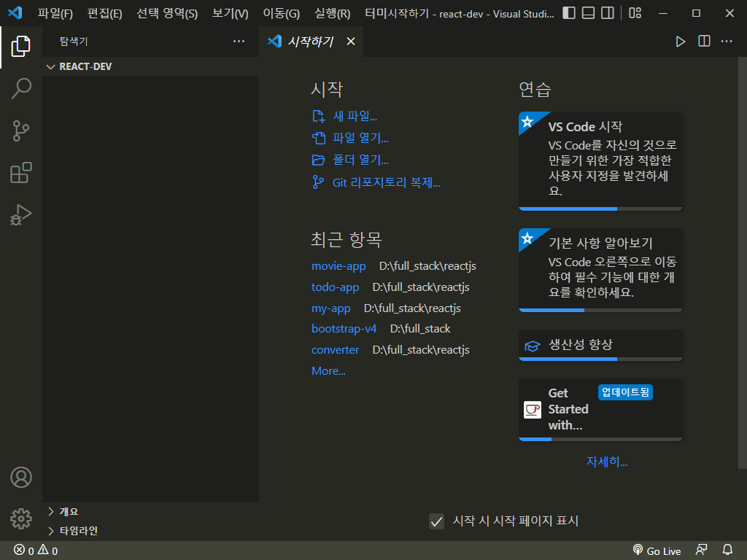Toggle bottom panel layout icon
The width and height of the screenshot is (747, 560).
click(589, 13)
